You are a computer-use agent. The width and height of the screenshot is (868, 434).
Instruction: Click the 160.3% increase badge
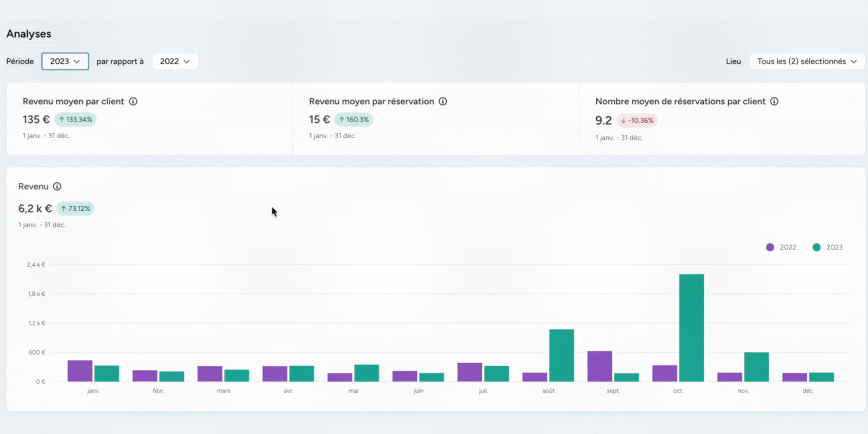point(354,120)
